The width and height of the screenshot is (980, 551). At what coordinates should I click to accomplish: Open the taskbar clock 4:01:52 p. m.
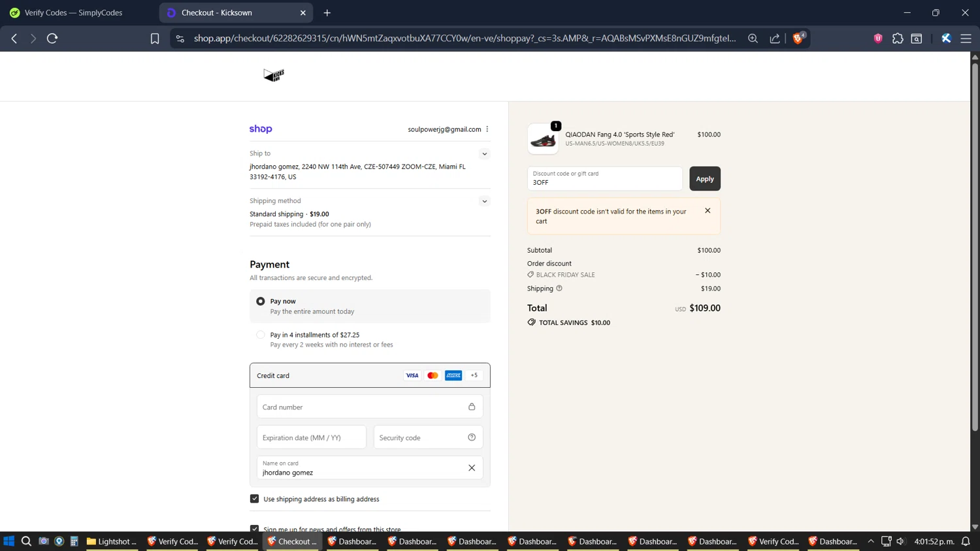pos(934,541)
